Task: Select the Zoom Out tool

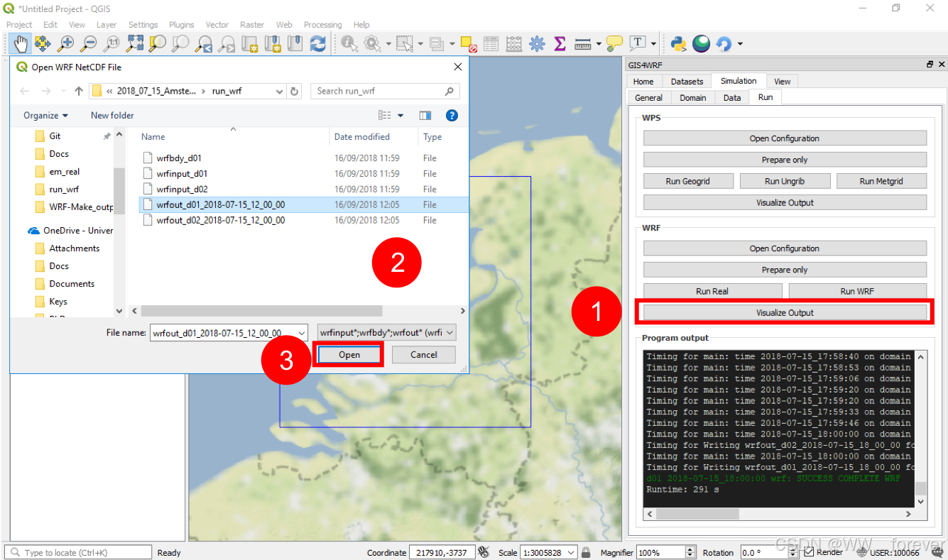Action: coord(89,44)
